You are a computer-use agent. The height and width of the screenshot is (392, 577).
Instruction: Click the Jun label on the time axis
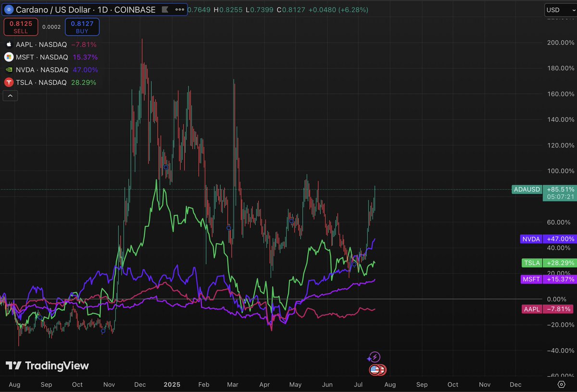327,385
